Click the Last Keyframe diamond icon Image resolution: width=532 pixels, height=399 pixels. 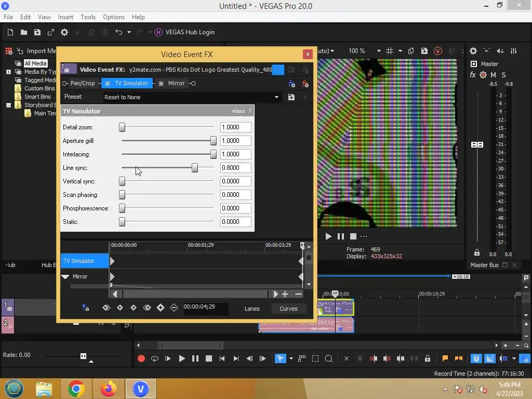point(147,308)
